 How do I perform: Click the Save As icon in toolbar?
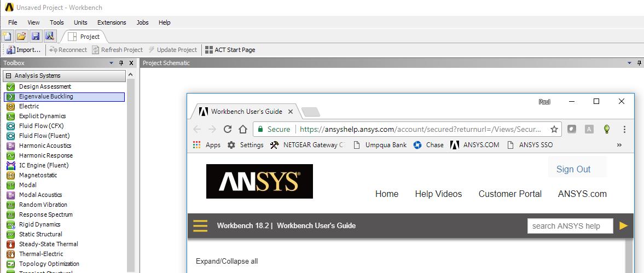(50, 36)
